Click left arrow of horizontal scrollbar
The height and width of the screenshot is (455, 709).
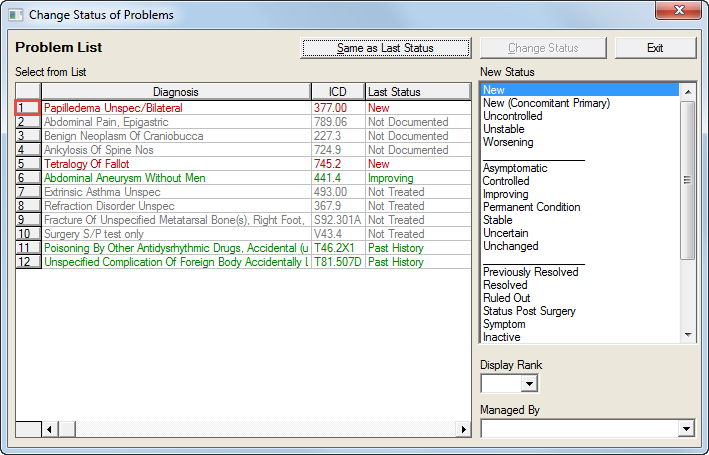pyautogui.click(x=49, y=429)
